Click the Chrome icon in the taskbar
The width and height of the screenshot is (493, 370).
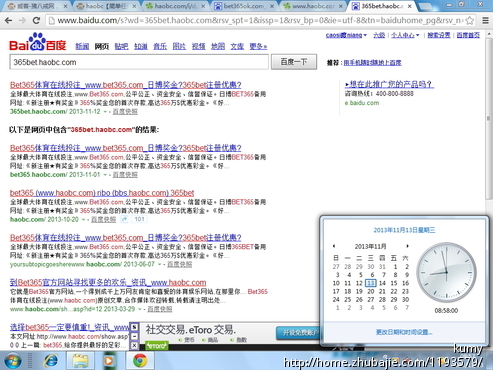140,361
